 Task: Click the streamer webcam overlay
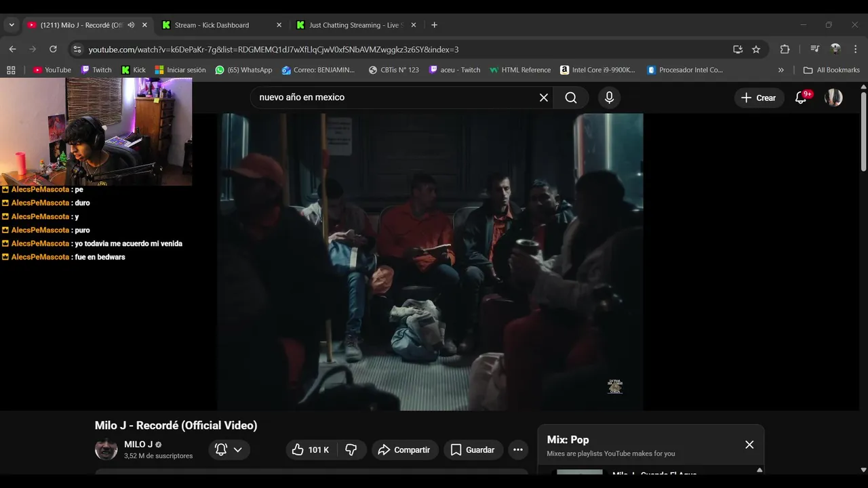[96, 131]
